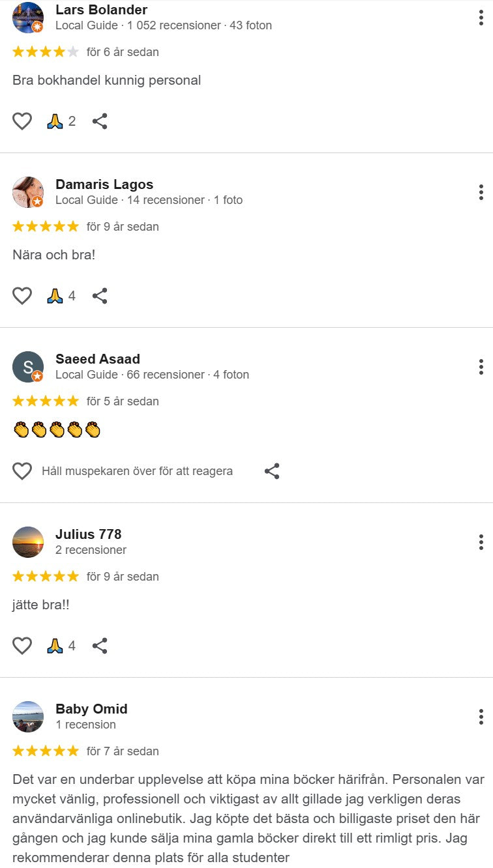
Task: Open more options for Damaris Lagos's review
Action: click(x=481, y=192)
